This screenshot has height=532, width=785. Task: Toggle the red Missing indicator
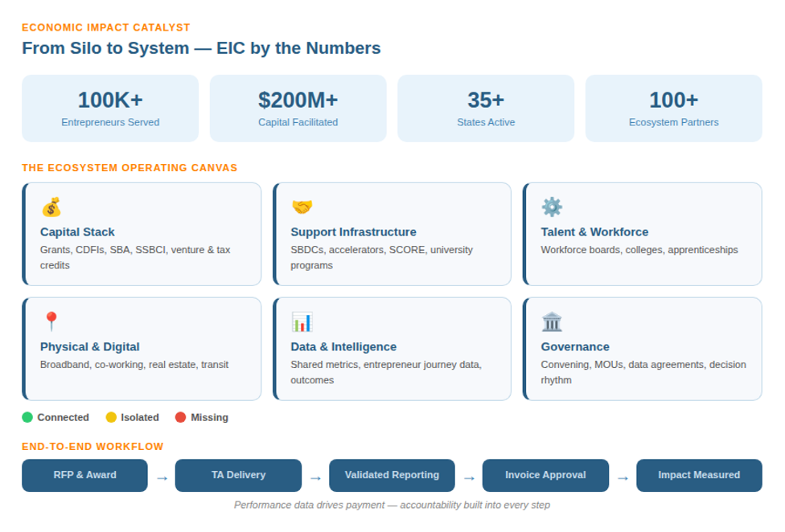[x=180, y=417]
